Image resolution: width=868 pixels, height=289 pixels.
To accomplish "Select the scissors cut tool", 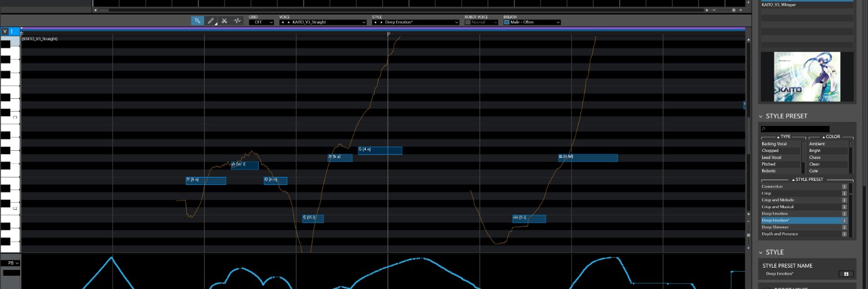I will (x=225, y=21).
